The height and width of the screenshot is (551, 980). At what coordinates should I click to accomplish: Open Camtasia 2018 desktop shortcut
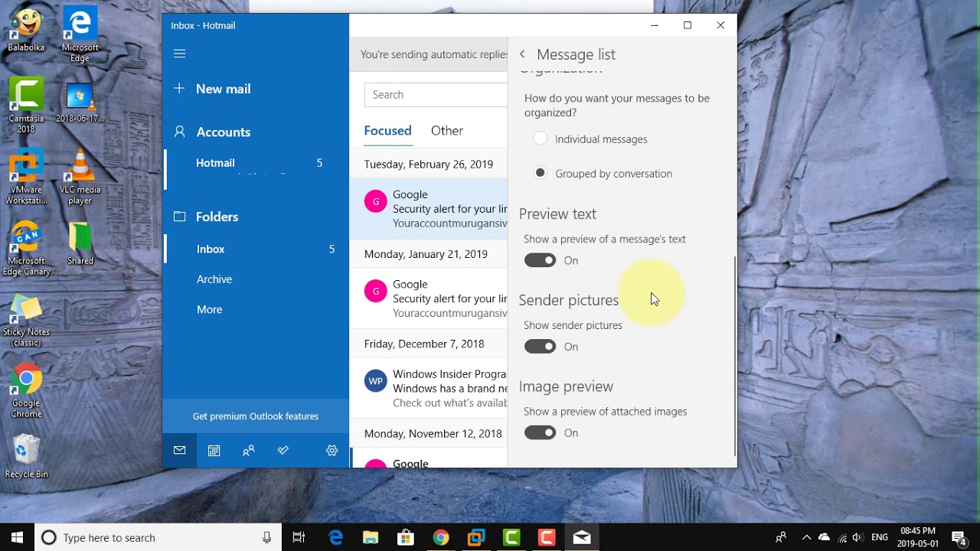pyautogui.click(x=26, y=106)
